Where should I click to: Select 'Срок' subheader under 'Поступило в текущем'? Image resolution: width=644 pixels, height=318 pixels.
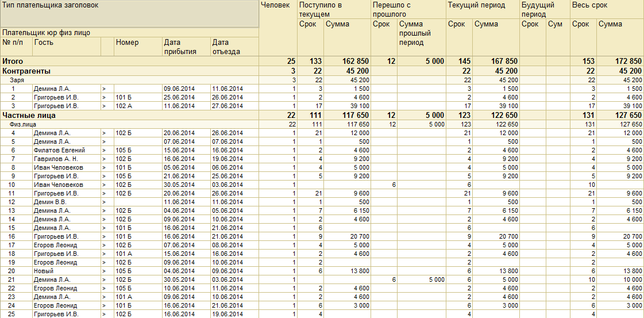[310, 37]
